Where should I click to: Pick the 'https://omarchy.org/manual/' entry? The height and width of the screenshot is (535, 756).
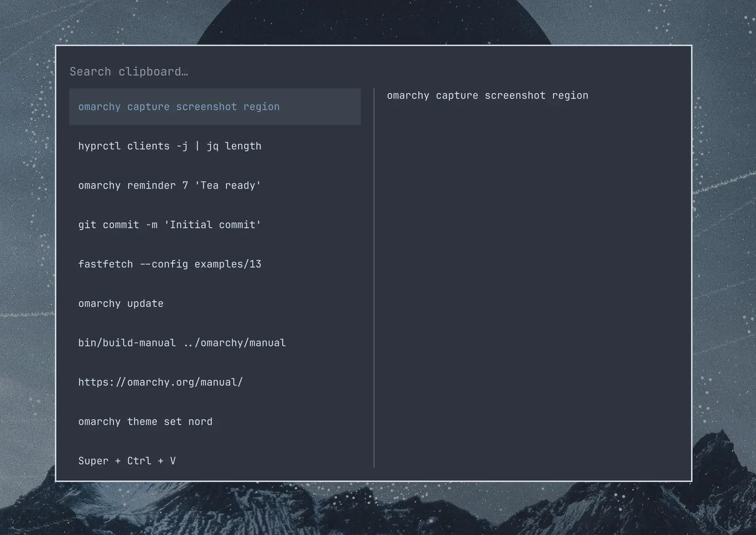(215, 382)
